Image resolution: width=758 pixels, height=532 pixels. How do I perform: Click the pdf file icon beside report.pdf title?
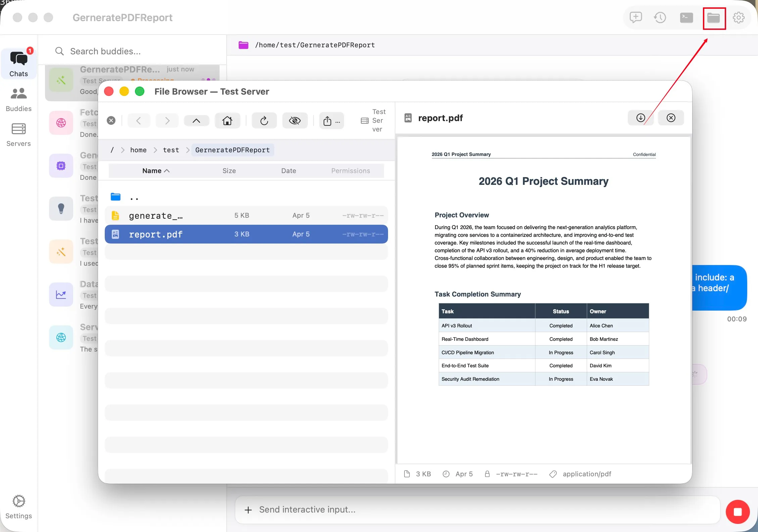tap(408, 118)
